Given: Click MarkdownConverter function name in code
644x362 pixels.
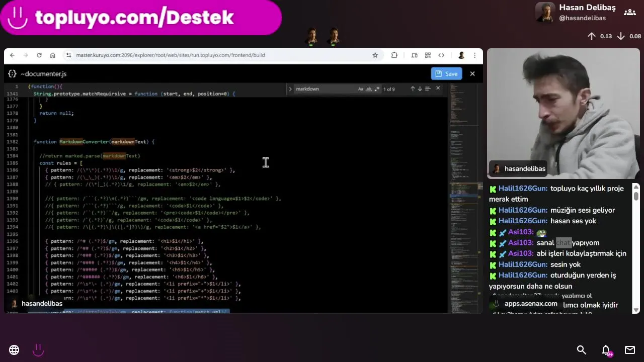Looking at the screenshot, I should (84, 142).
